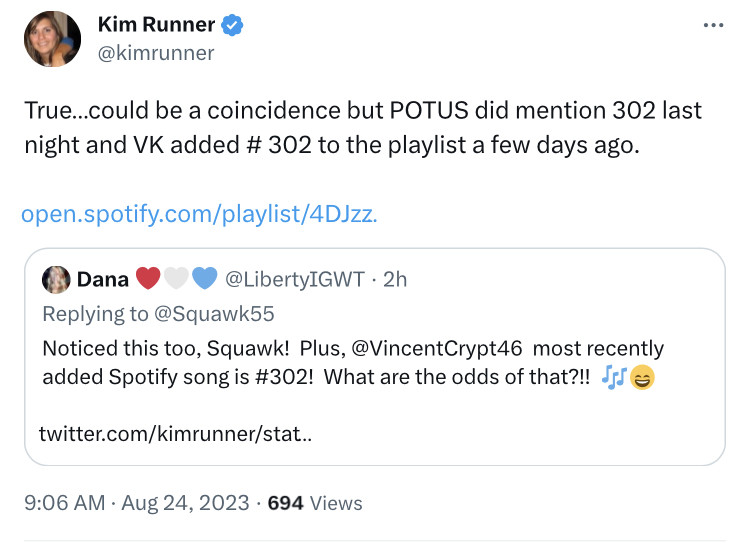The height and width of the screenshot is (555, 750).
Task: Open the open.spotify.com playlist link
Action: [199, 214]
